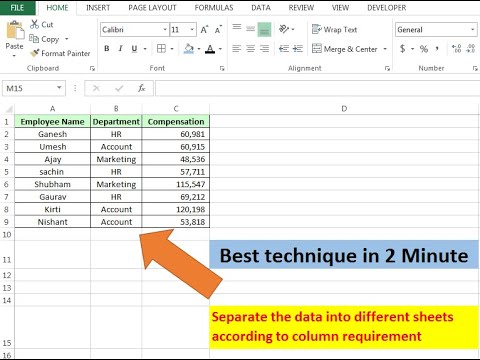Set Bottom Align vertical alignment
Screen dimensions: 480x360
coord(264,29)
